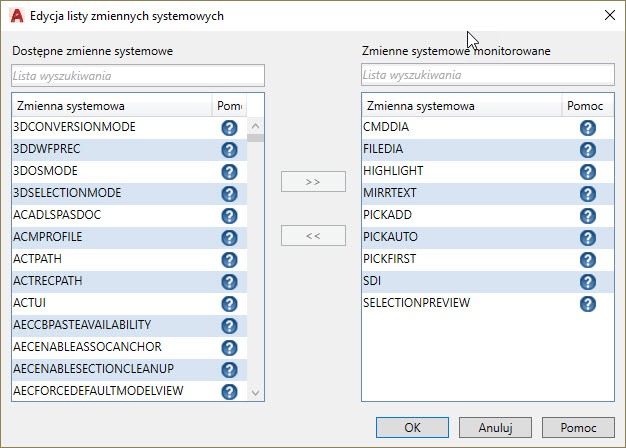The height and width of the screenshot is (448, 626).
Task: Open help for MIRRTEXT variable
Action: [x=587, y=193]
